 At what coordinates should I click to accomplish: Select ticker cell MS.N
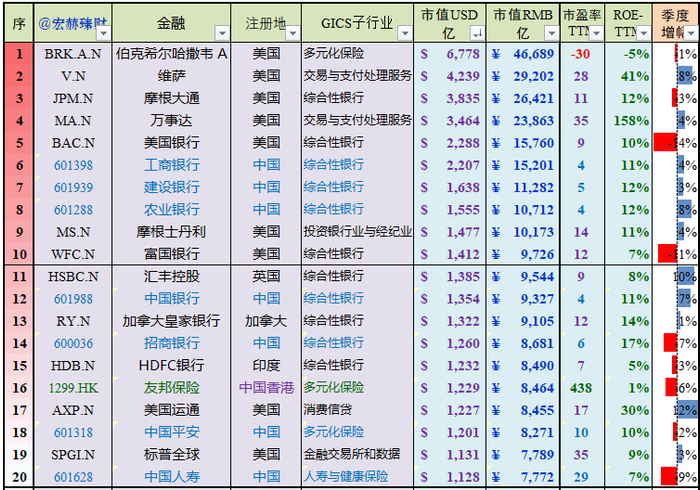tap(73, 233)
